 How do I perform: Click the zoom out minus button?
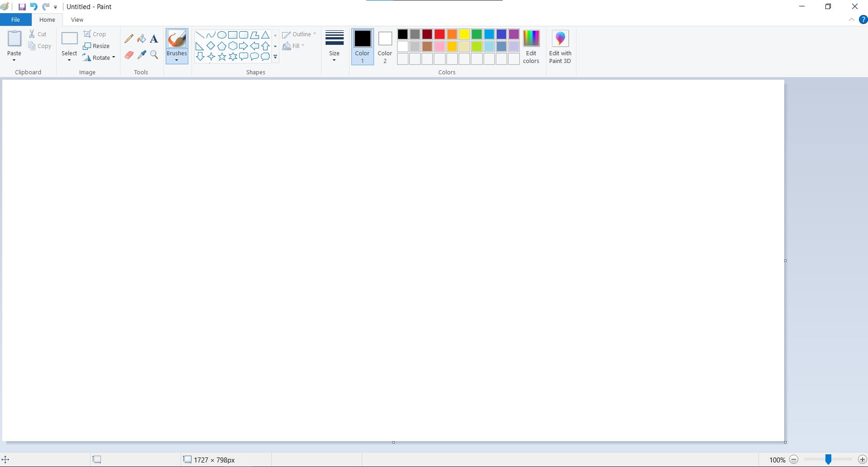point(794,459)
